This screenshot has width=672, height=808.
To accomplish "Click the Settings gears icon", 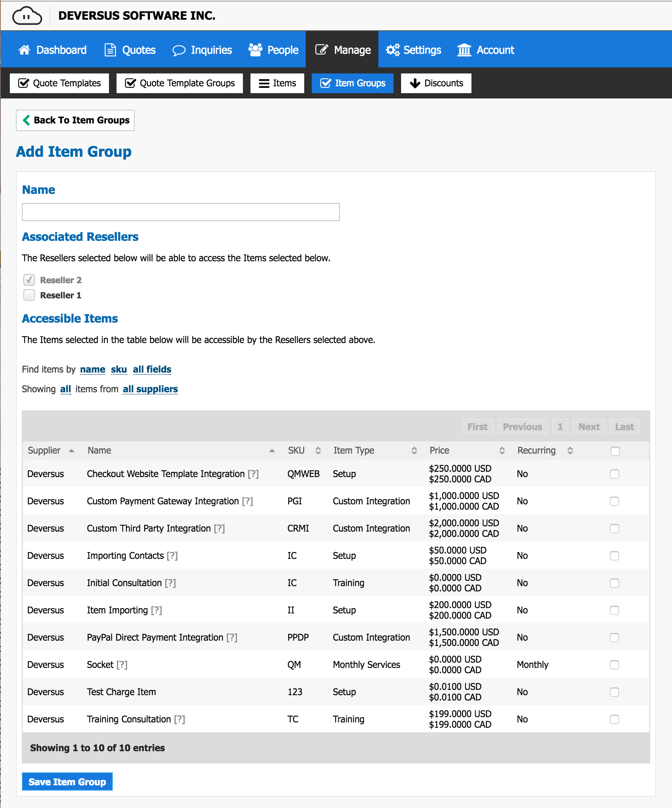I will tap(393, 50).
